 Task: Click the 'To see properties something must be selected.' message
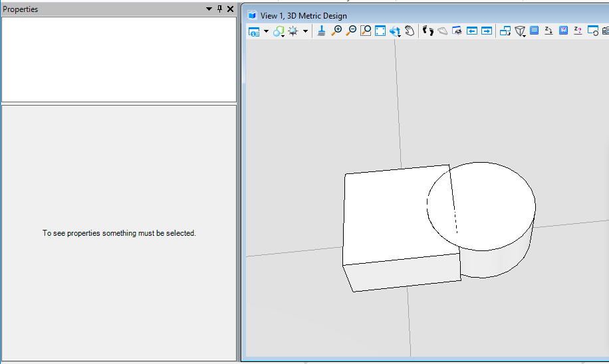pyautogui.click(x=119, y=233)
